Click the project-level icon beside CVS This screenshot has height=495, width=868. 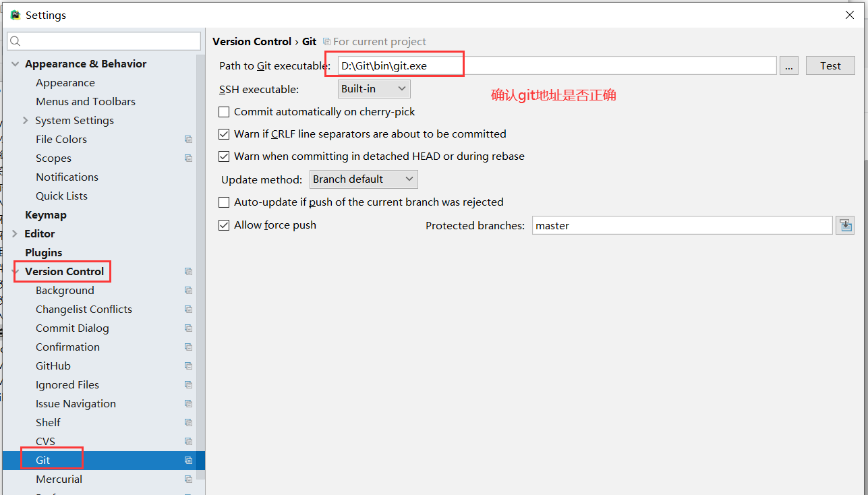click(188, 442)
